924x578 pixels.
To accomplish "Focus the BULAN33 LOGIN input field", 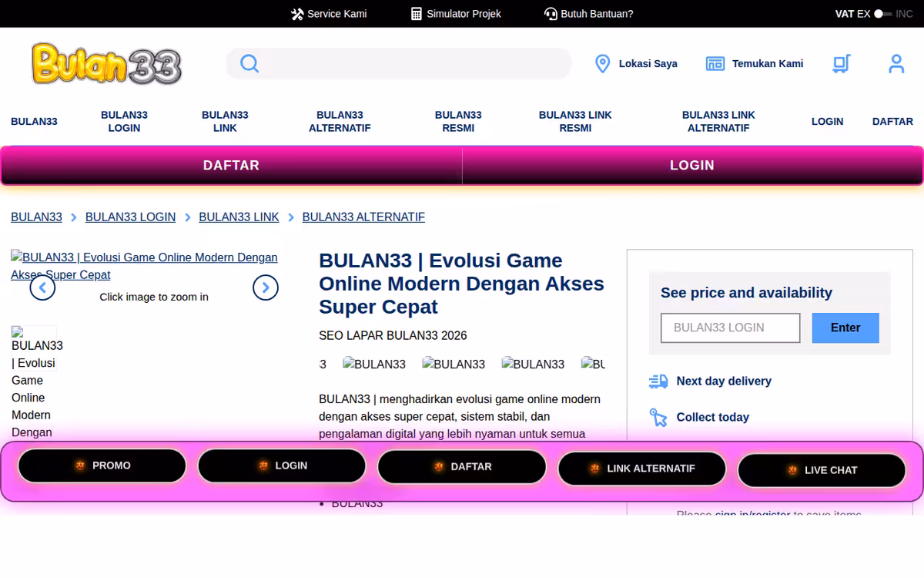I will (x=731, y=328).
